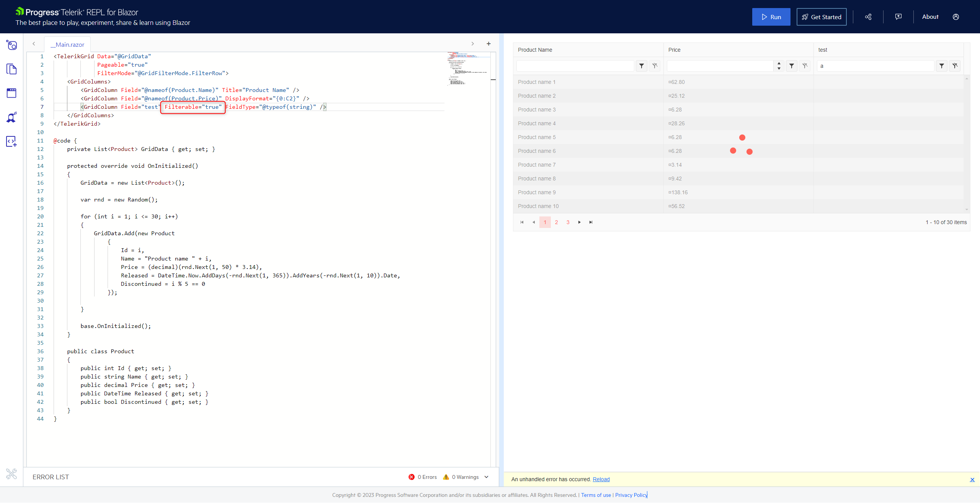This screenshot has width=980, height=503.
Task: Click Price filter operator funnel icon
Action: tap(792, 66)
